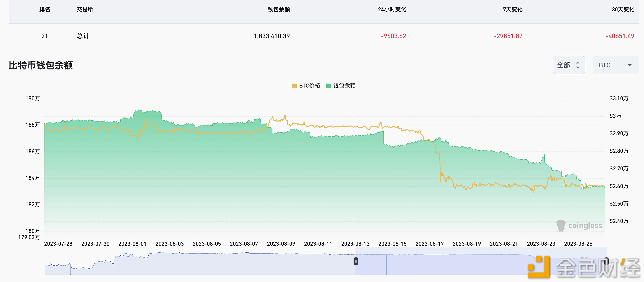The height and width of the screenshot is (282, 644).
Task: Click the 24h change value -9603.62
Action: pos(393,36)
